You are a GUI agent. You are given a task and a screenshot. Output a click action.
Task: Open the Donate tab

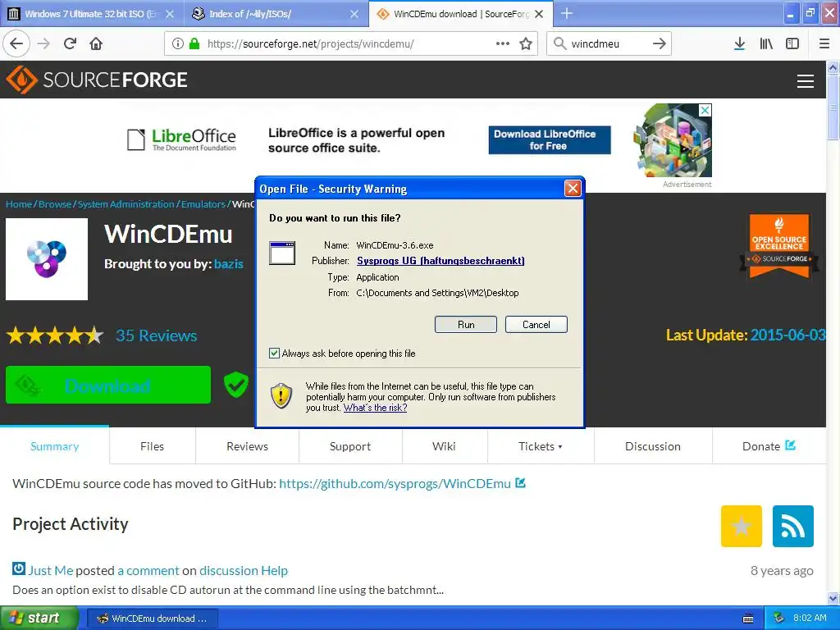(x=769, y=446)
